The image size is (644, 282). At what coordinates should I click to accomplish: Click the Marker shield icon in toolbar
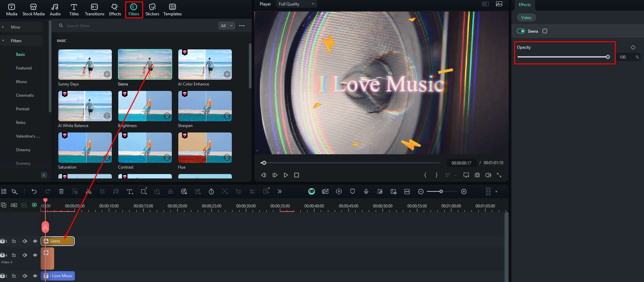coord(353,191)
